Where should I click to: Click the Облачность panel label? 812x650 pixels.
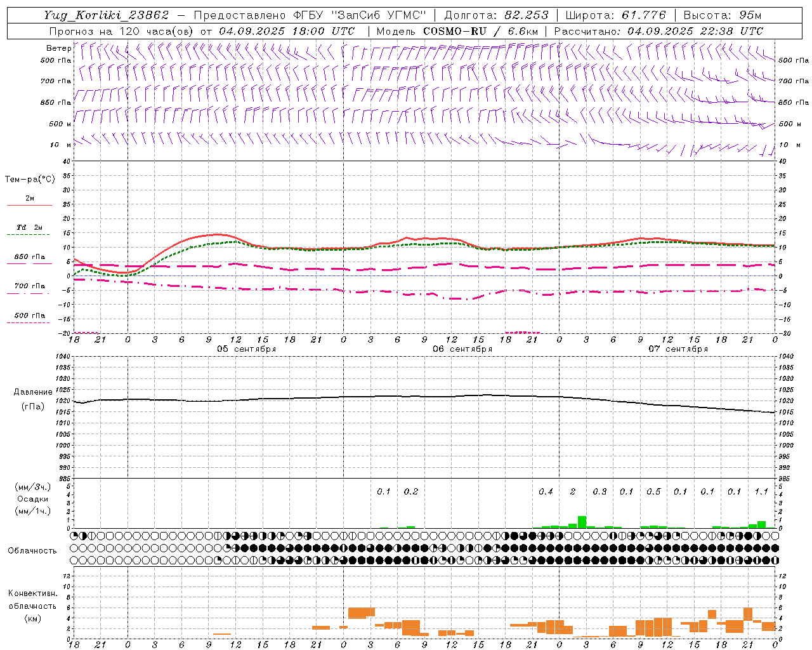pyautogui.click(x=32, y=550)
